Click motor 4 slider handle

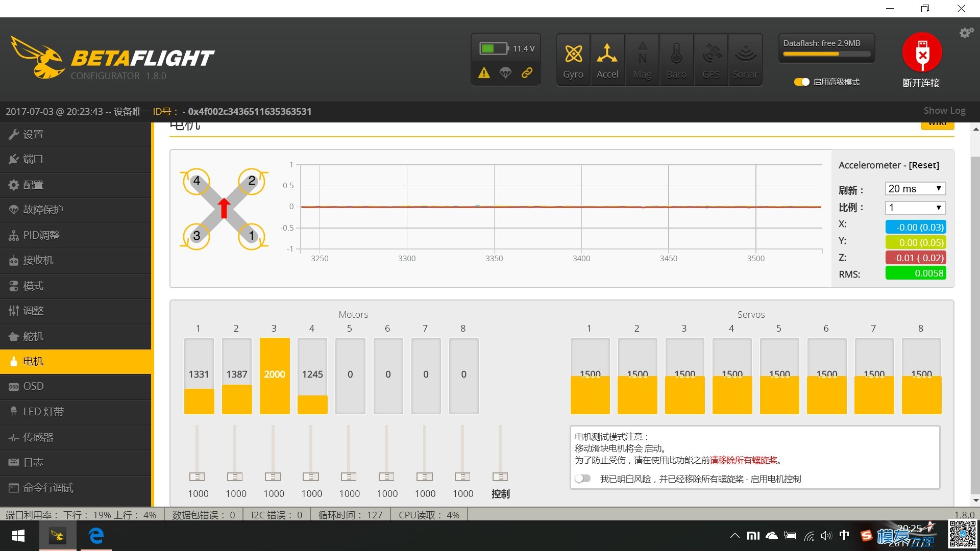pos(311,477)
